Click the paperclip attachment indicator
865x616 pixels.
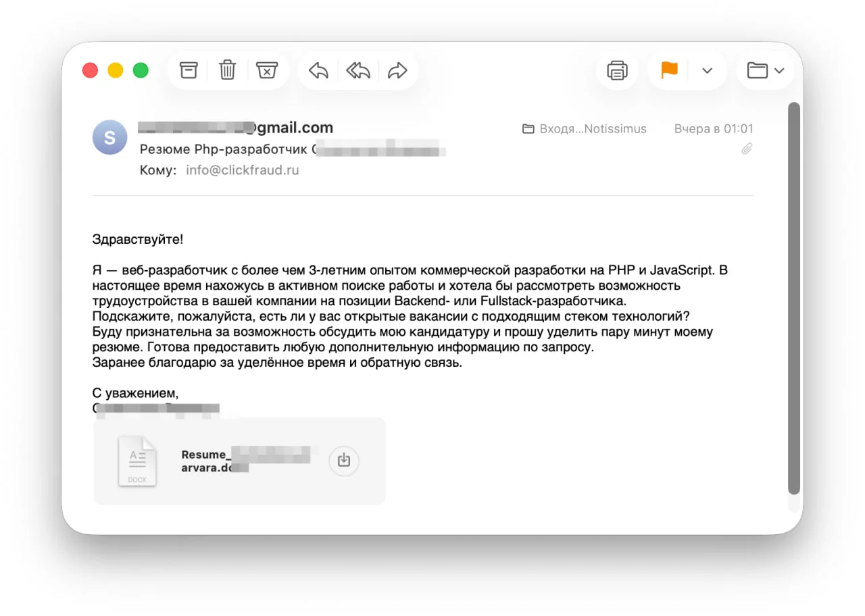coord(747,149)
